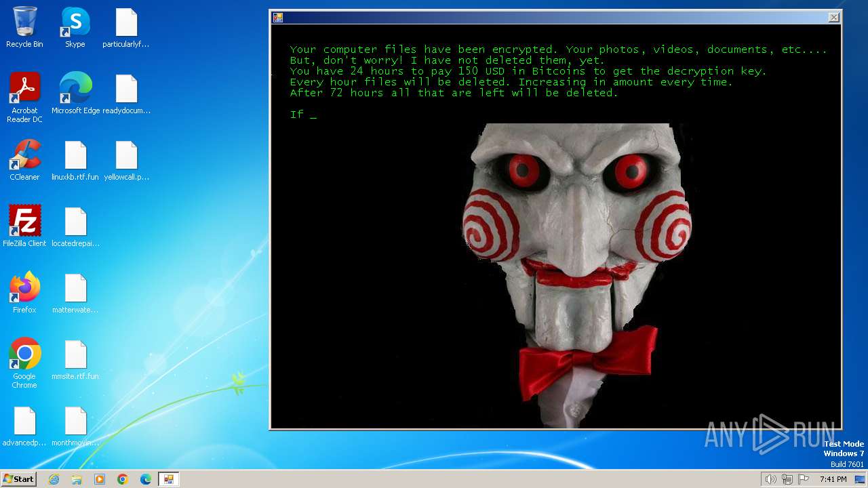Click the Jigsaw puppet image

(x=576, y=274)
